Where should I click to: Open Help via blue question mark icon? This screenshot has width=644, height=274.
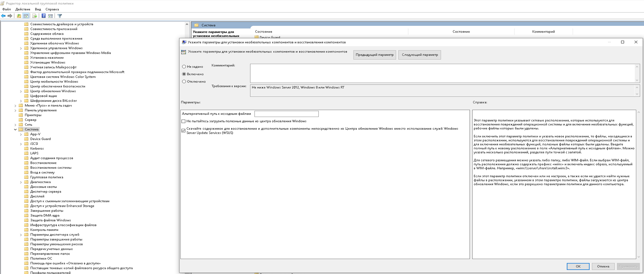click(43, 16)
